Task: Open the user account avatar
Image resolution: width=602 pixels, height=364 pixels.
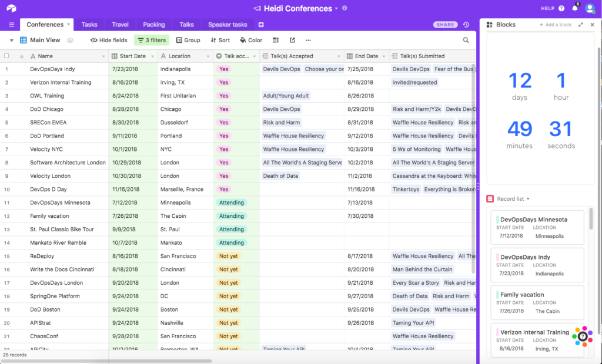Action: (590, 8)
